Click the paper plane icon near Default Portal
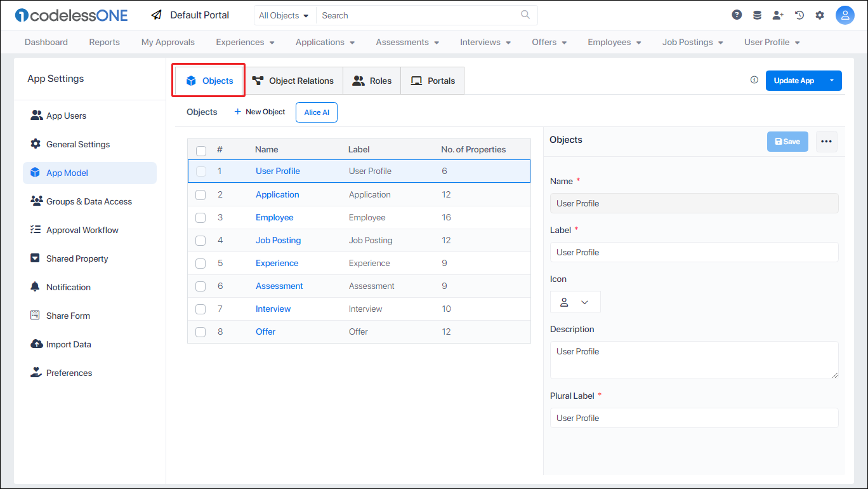The image size is (868, 489). (156, 14)
